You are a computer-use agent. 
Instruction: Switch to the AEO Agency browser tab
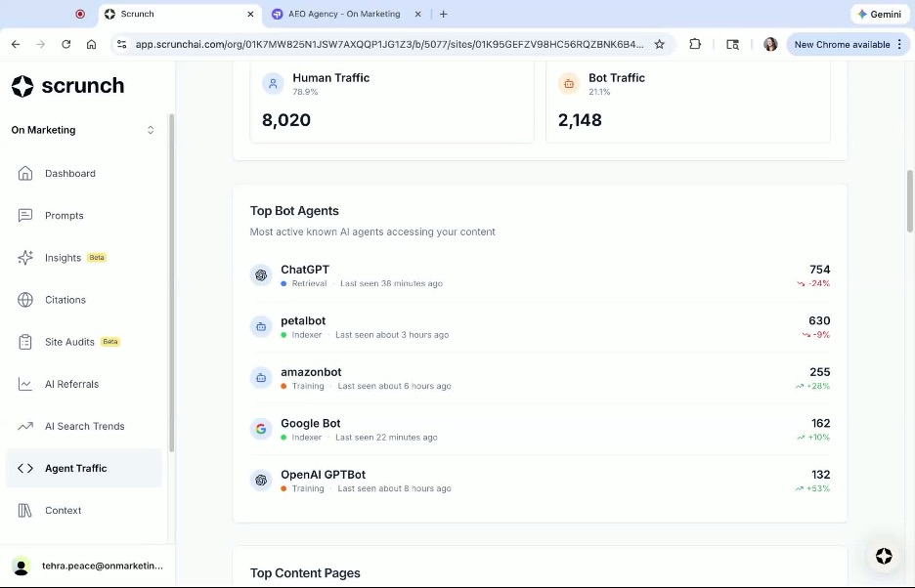[341, 14]
